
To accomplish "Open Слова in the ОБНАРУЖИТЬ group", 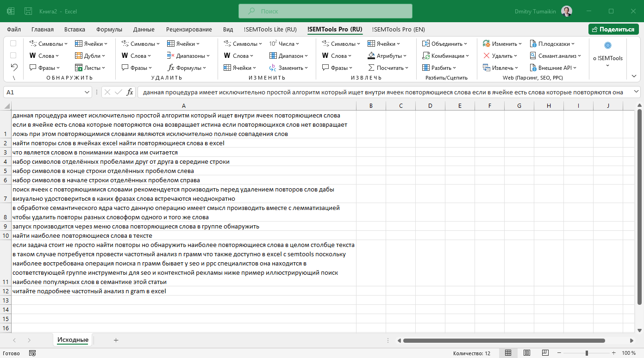I will pyautogui.click(x=44, y=56).
